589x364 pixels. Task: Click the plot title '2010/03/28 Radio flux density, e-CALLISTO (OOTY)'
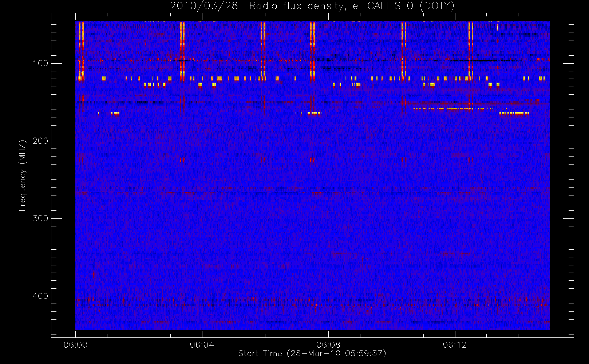click(x=312, y=6)
